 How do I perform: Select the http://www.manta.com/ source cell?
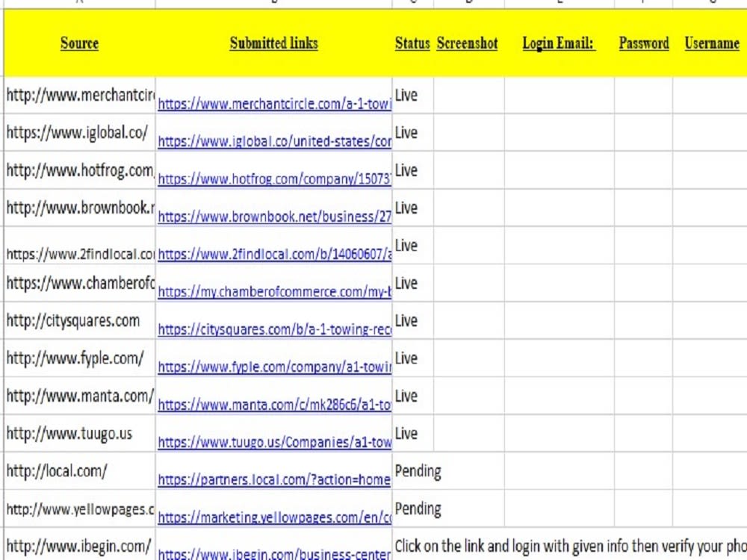pyautogui.click(x=80, y=396)
